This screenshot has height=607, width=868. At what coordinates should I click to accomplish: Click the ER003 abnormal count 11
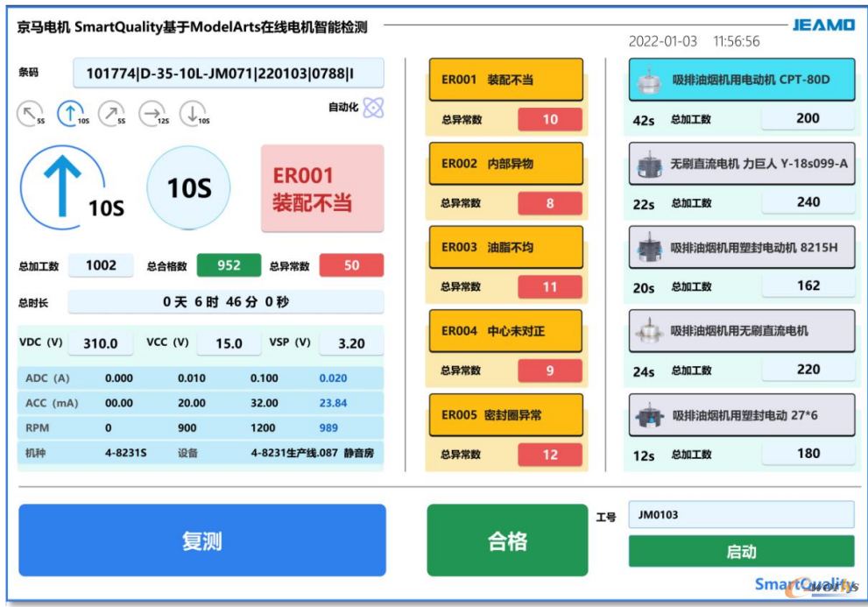(550, 287)
